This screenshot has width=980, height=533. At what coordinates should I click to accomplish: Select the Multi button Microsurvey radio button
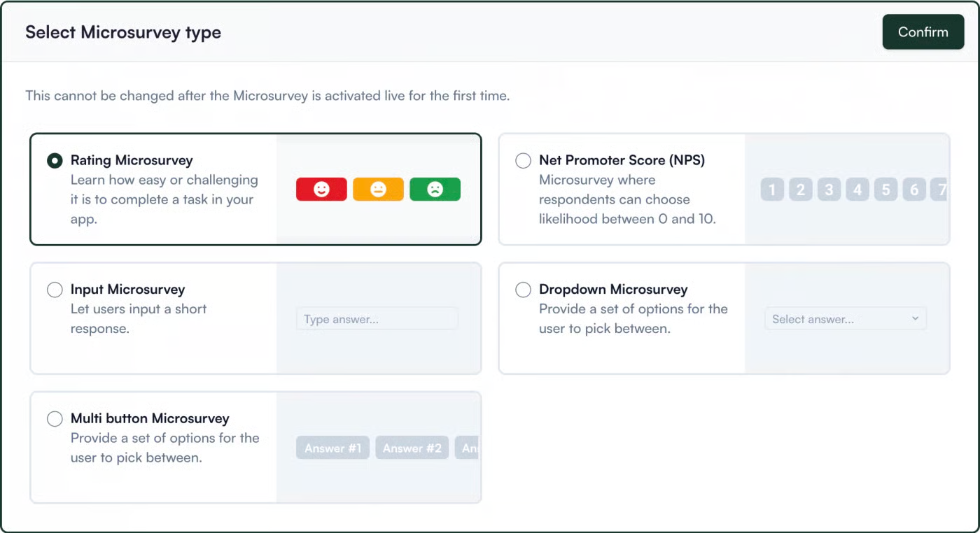coord(54,418)
